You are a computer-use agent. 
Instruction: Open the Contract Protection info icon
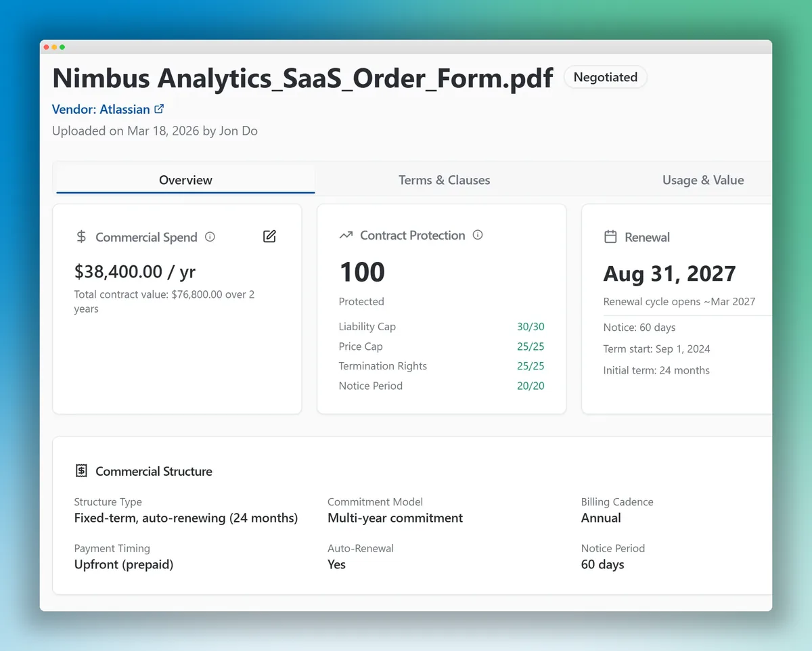(478, 235)
